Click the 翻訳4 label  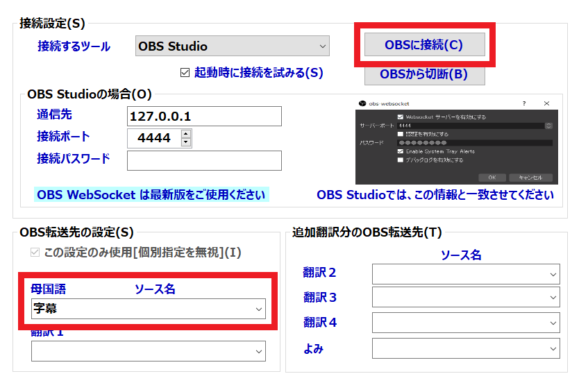click(320, 323)
